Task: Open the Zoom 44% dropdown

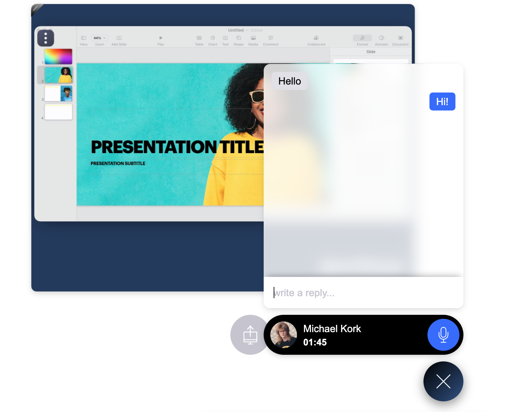Action: coord(99,38)
